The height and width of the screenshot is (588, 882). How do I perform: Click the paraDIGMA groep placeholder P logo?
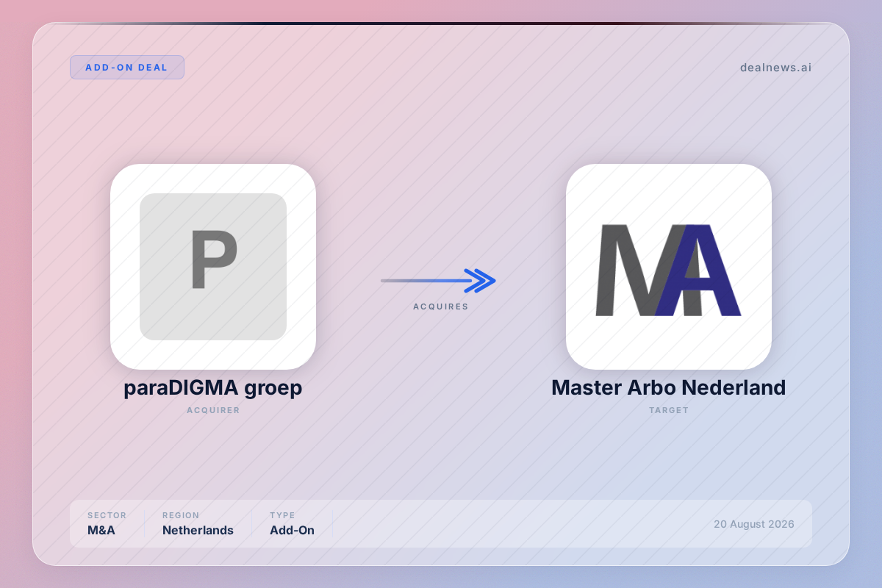[x=213, y=267]
